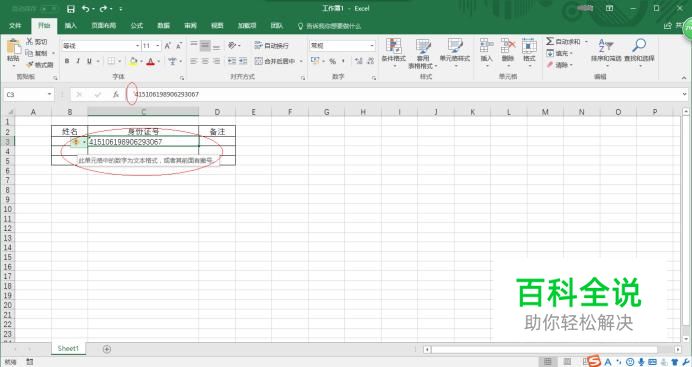Image resolution: width=692 pixels, height=367 pixels.
Task: Click the error warning icon beside cell C3
Action: pyautogui.click(x=76, y=142)
